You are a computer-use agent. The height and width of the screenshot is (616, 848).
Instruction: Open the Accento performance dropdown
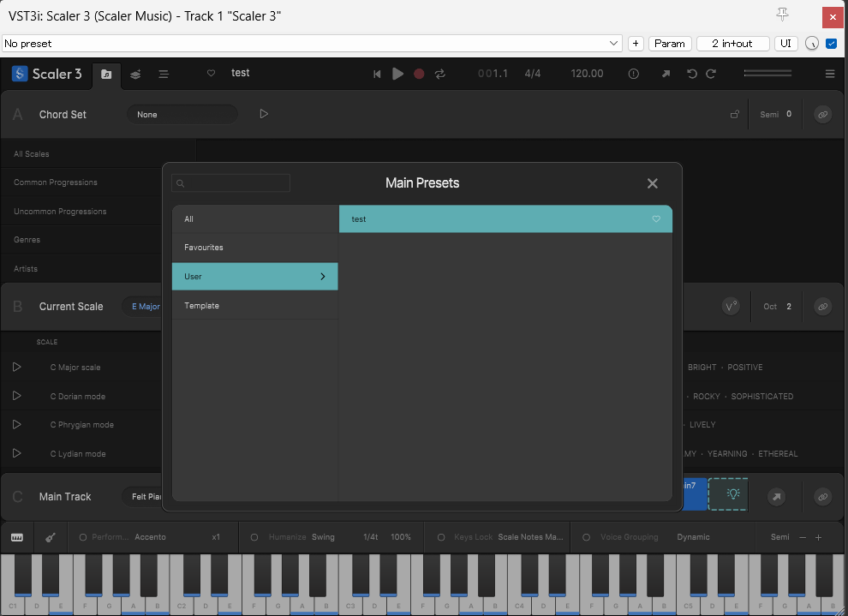(x=151, y=537)
